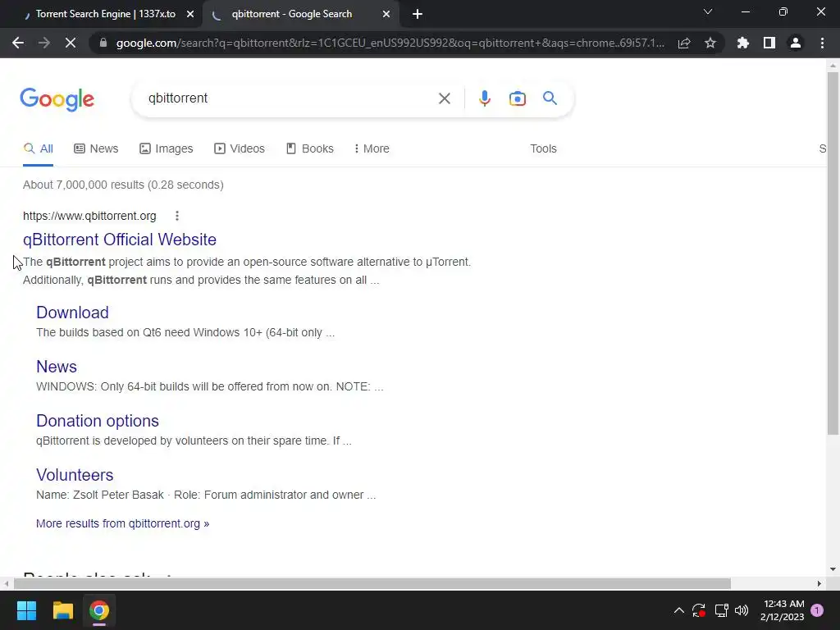
Task: Close the 1337x.to tab
Action: 190,15
